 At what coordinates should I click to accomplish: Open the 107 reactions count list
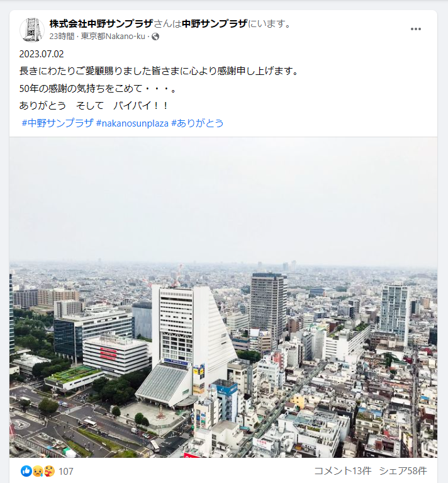point(66,471)
